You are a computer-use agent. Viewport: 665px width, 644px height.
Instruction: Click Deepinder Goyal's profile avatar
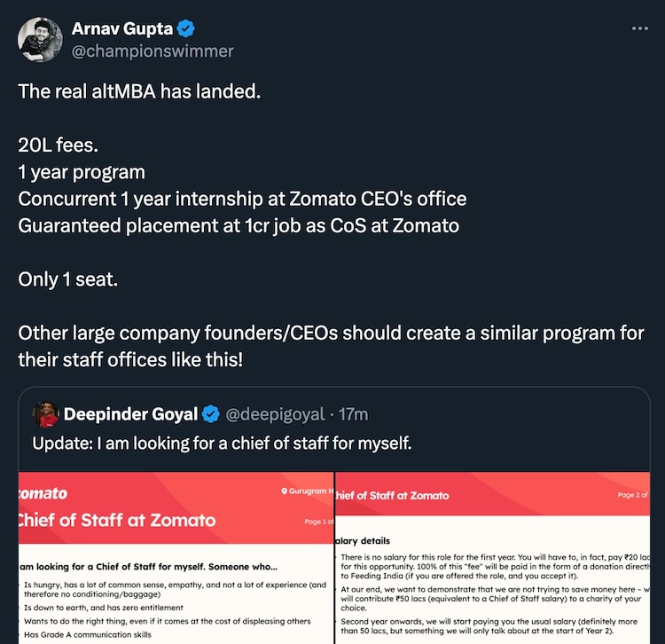click(46, 414)
